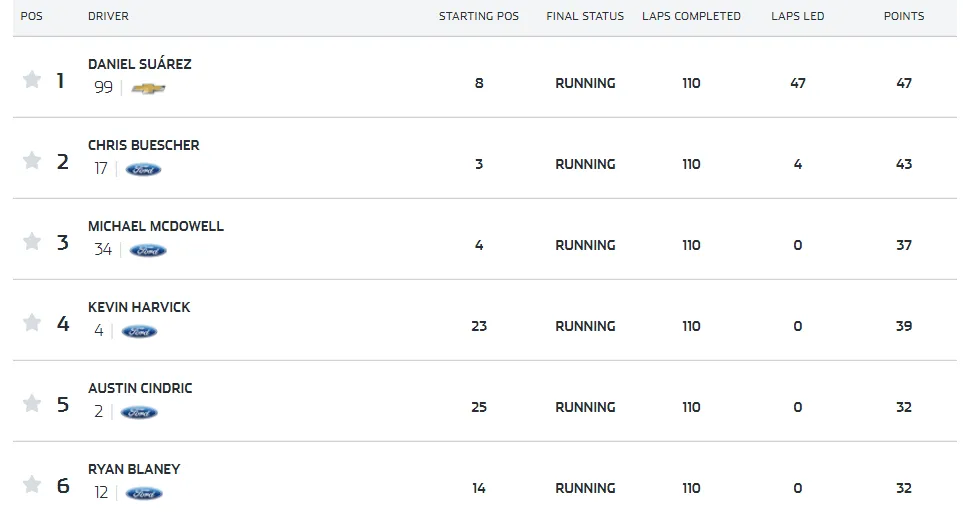963x514 pixels.
Task: Select the POINTS column header
Action: coord(904,16)
